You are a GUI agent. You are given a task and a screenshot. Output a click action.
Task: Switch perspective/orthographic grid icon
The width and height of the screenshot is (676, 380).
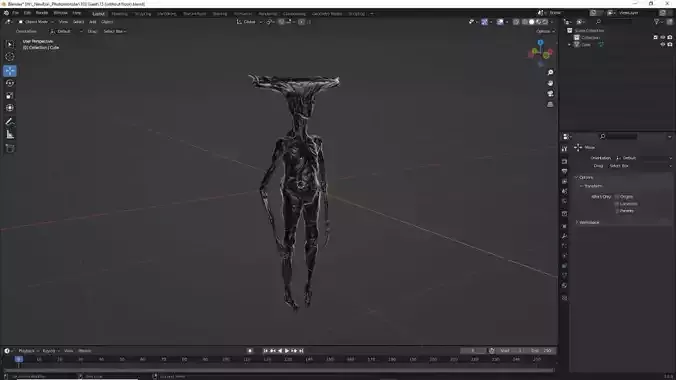(x=550, y=104)
